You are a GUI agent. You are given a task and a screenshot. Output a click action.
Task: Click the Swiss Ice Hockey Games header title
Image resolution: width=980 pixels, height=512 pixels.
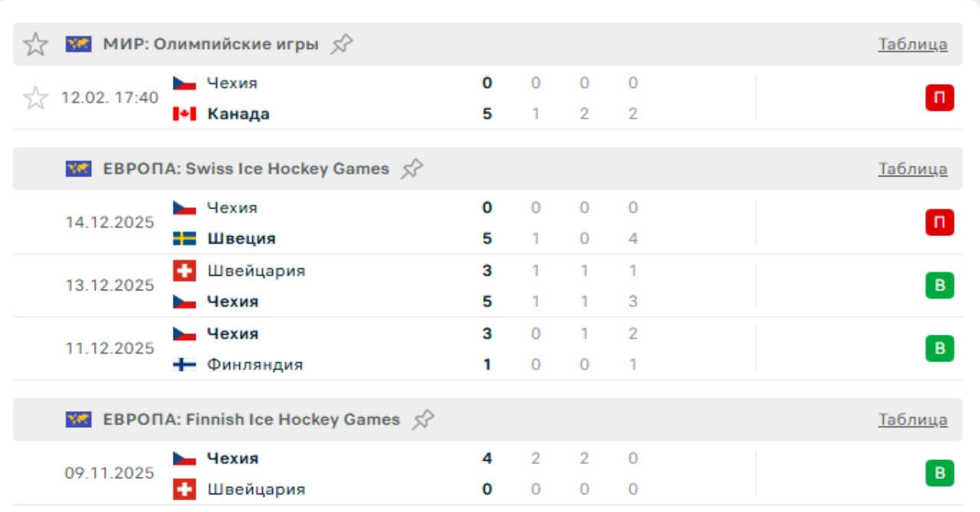(x=245, y=169)
